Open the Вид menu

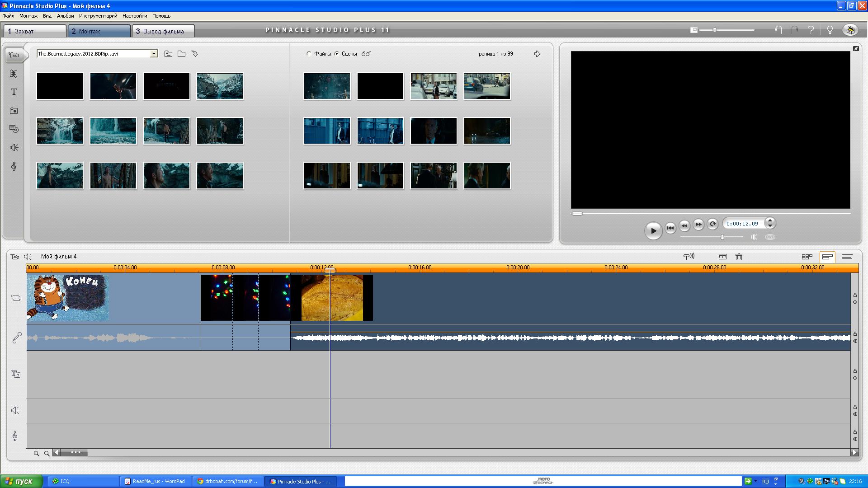click(x=47, y=16)
